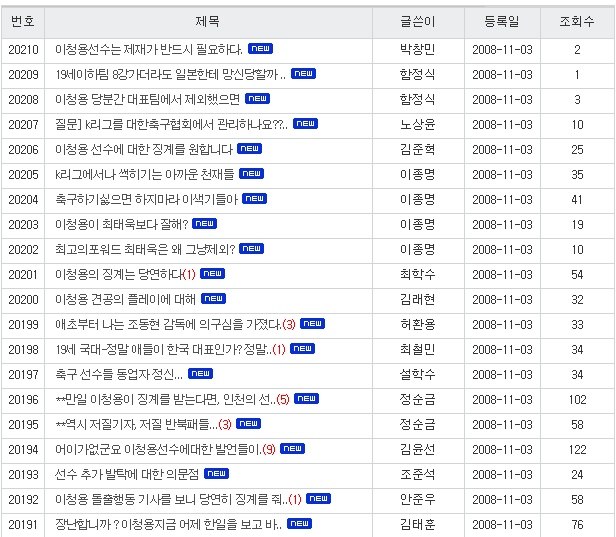Click author 노상윤 in row 20207
The height and width of the screenshot is (537, 616).
(x=418, y=125)
